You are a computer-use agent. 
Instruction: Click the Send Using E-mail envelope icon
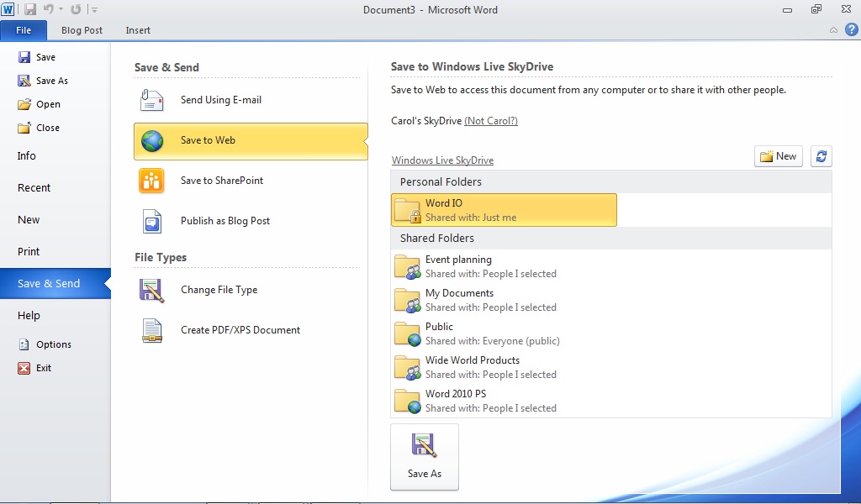pyautogui.click(x=152, y=100)
